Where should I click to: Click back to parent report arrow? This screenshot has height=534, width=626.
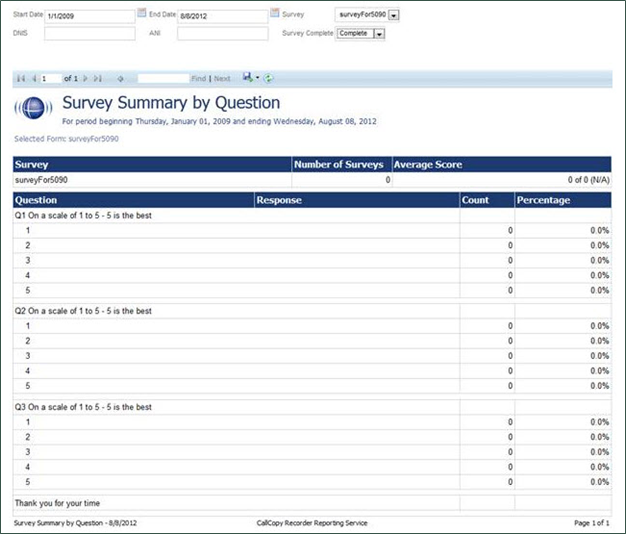tap(120, 78)
